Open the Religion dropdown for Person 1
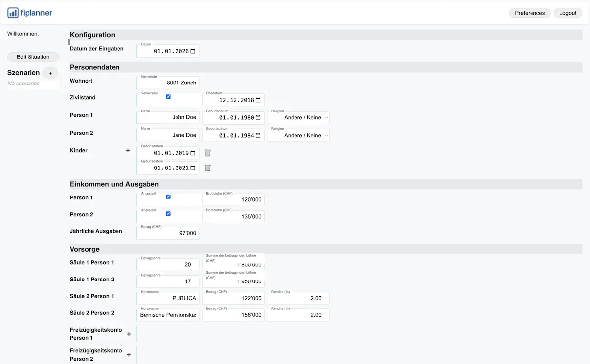Viewport: 590px width, 364px height. tap(298, 117)
